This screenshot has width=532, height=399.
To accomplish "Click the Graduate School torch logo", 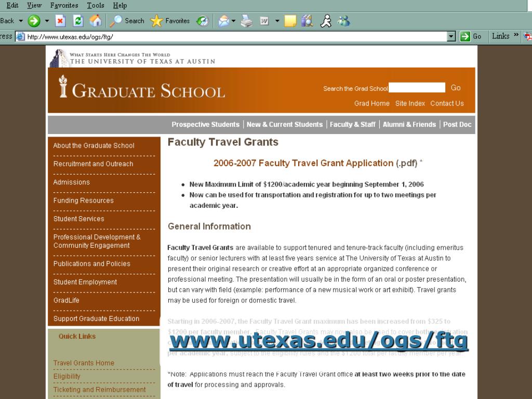I will pos(63,86).
